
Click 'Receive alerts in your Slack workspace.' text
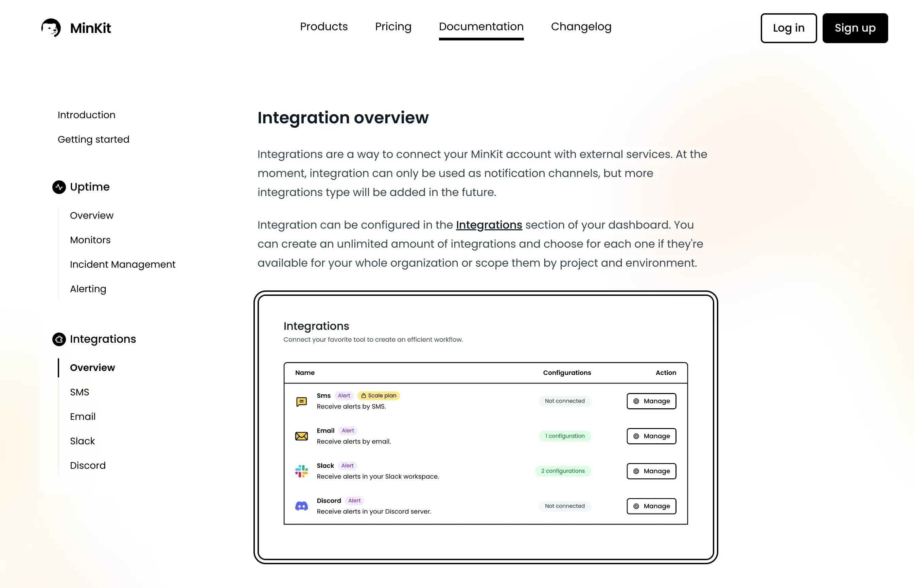[x=378, y=477]
